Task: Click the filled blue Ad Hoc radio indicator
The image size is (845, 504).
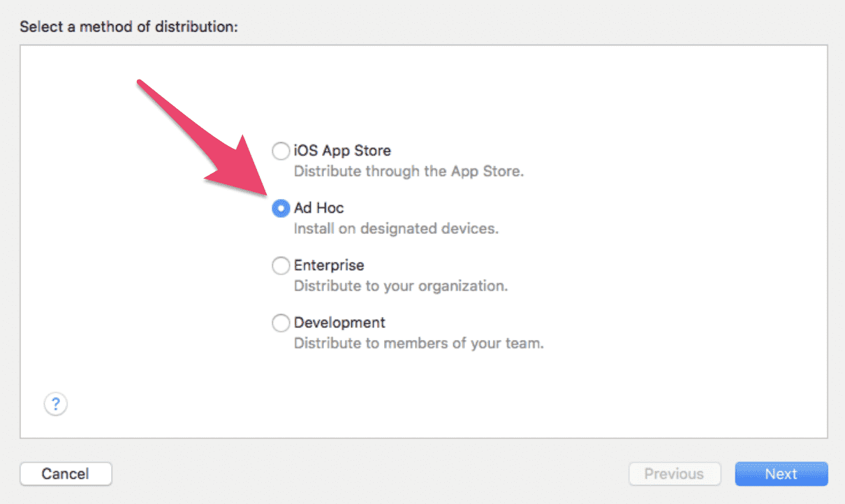Action: click(x=281, y=208)
